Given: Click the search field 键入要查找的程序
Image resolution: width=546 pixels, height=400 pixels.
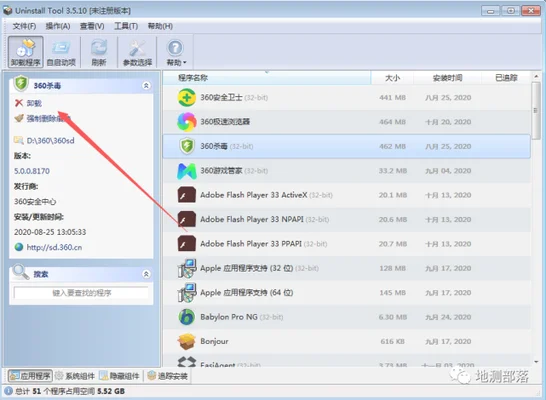Looking at the screenshot, I should (x=81, y=293).
